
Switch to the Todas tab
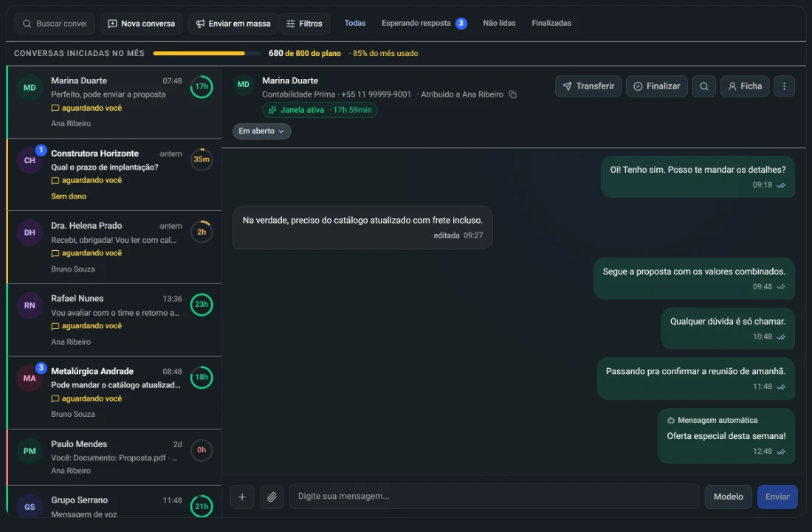355,24
